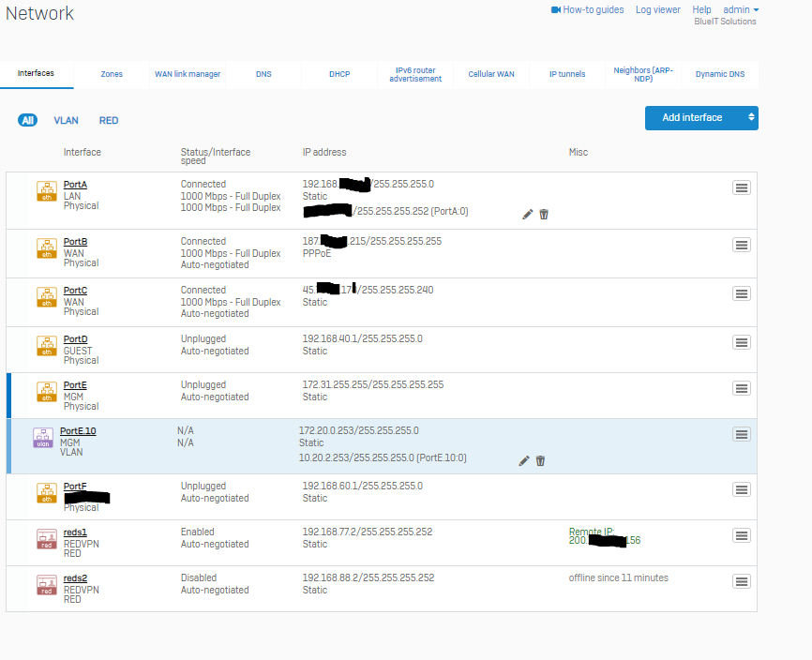The width and height of the screenshot is (812, 660).
Task: Click the pencil edit icon for PortE.10:0 alias
Action: 524,460
